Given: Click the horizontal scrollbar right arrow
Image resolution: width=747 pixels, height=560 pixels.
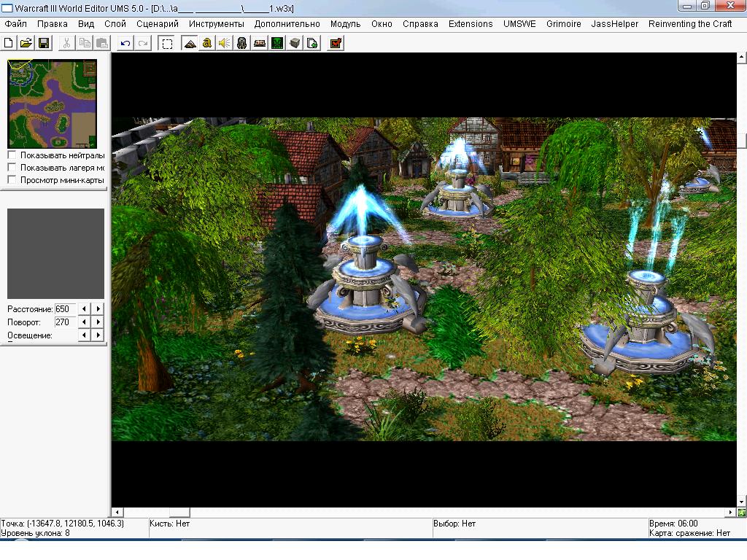Looking at the screenshot, I should point(731,513).
